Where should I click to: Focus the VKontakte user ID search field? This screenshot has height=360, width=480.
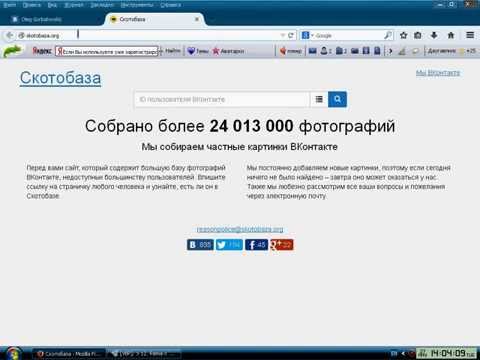pyautogui.click(x=222, y=99)
